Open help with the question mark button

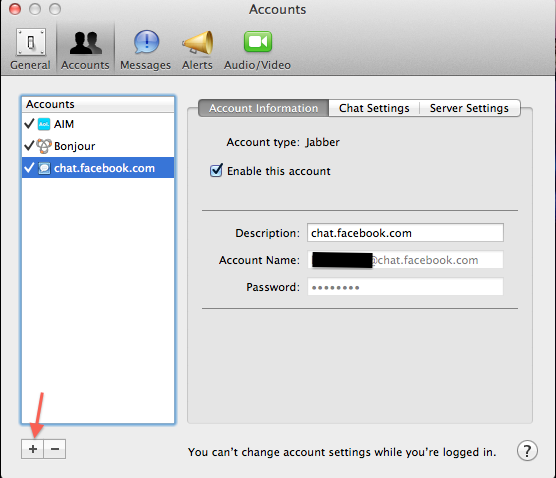coord(527,451)
